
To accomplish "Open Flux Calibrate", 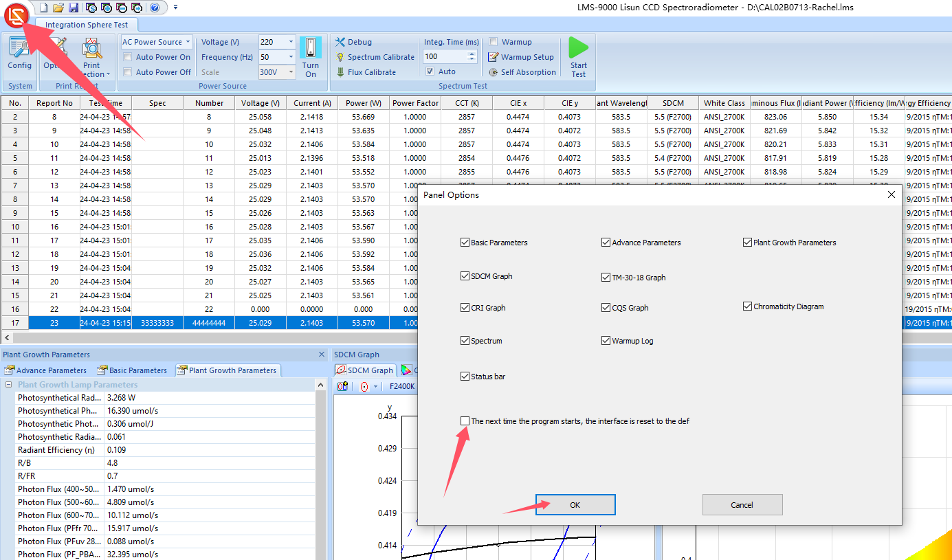I will click(371, 72).
